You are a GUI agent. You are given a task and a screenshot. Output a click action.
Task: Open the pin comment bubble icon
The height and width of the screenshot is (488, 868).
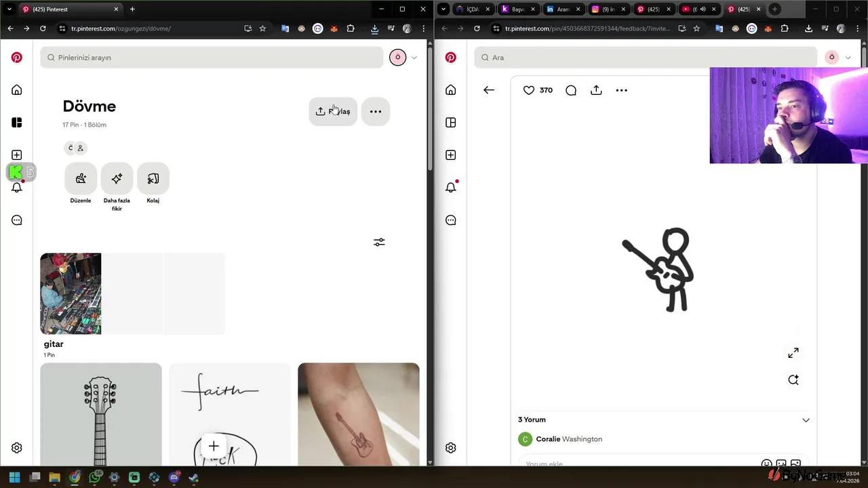571,90
